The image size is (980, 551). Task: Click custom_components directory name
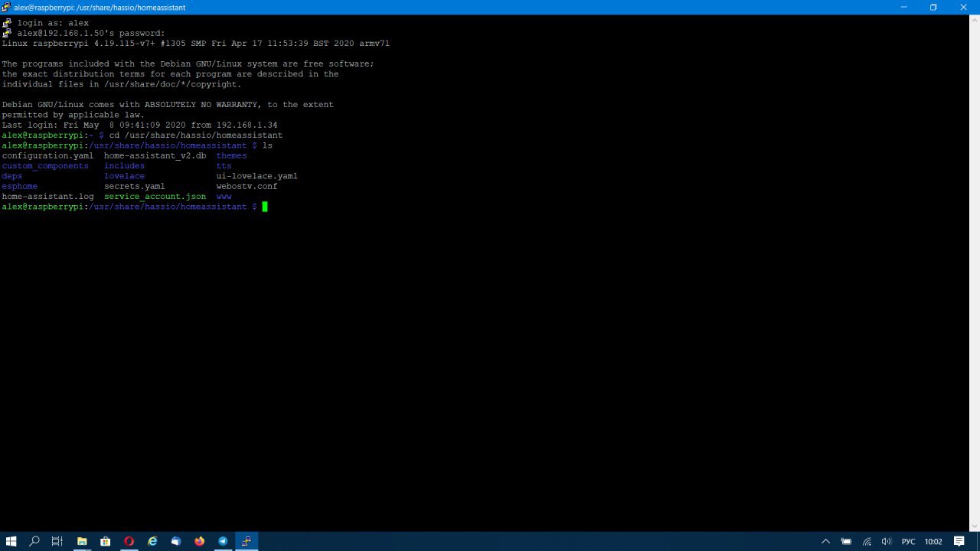(45, 166)
